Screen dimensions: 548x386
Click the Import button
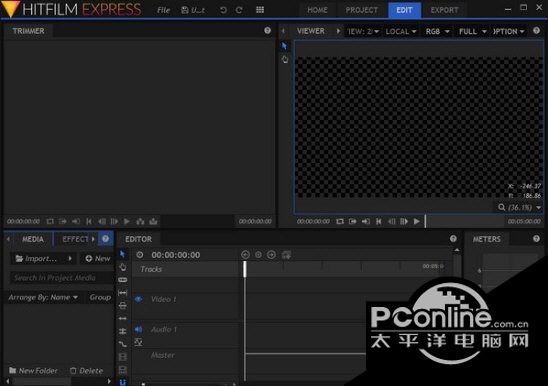pyautogui.click(x=37, y=258)
